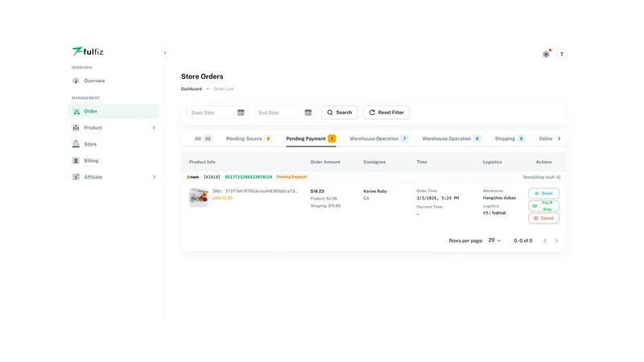Click the Product Info column header
644x362 pixels.
click(x=202, y=162)
